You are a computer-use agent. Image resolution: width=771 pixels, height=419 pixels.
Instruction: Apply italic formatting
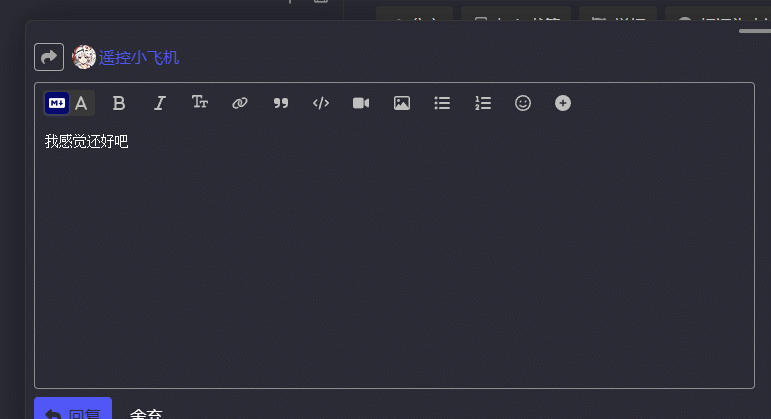point(159,103)
